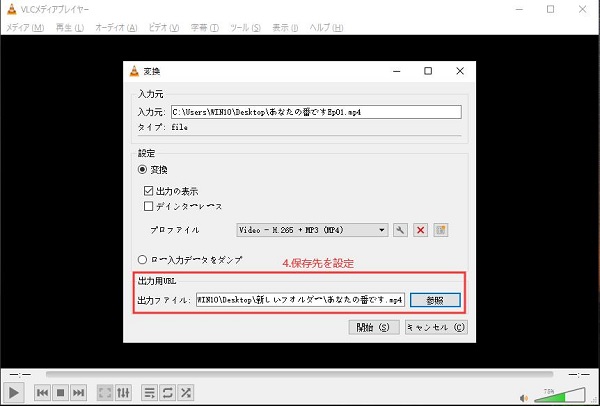Close the 変換 dialog
Screen dimensions: 600x406
[460, 71]
